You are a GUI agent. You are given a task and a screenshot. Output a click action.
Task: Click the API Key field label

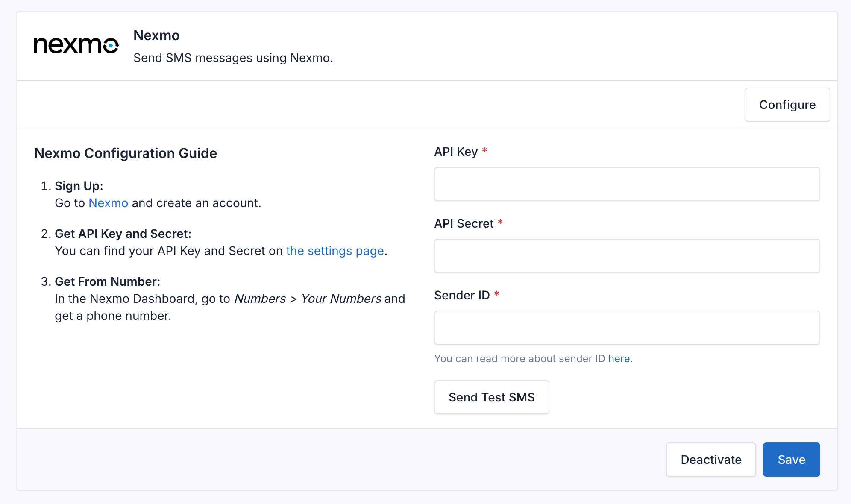[x=456, y=152]
